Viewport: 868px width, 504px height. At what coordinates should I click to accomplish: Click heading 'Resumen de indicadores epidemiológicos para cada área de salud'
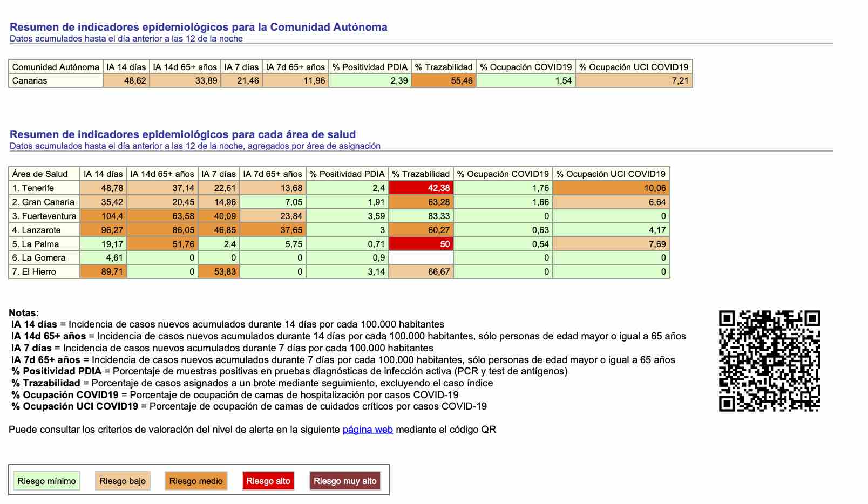[x=182, y=134]
